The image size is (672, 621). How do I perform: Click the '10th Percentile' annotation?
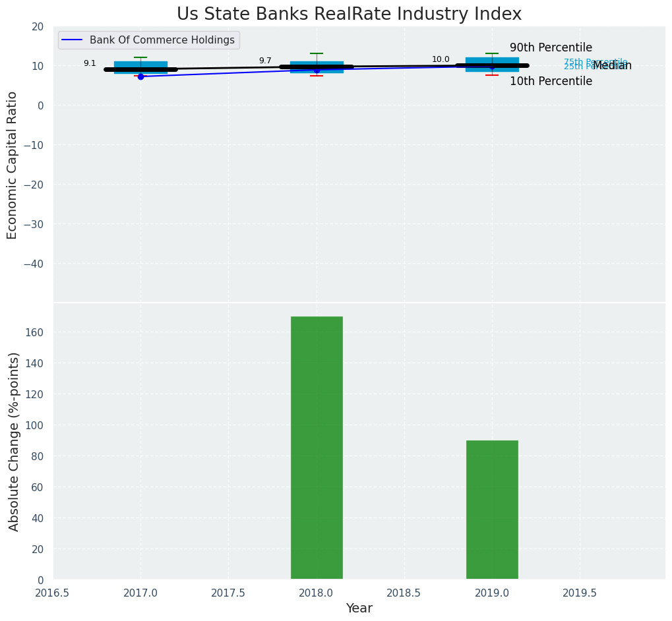point(551,82)
